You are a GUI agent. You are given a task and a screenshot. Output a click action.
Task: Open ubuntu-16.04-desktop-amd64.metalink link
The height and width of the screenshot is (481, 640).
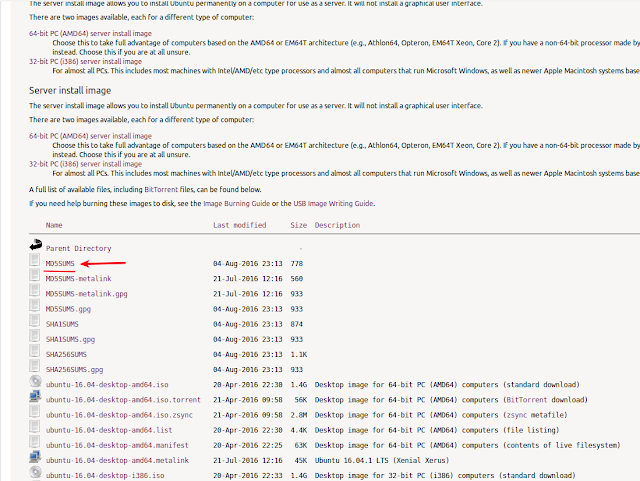[x=117, y=460]
